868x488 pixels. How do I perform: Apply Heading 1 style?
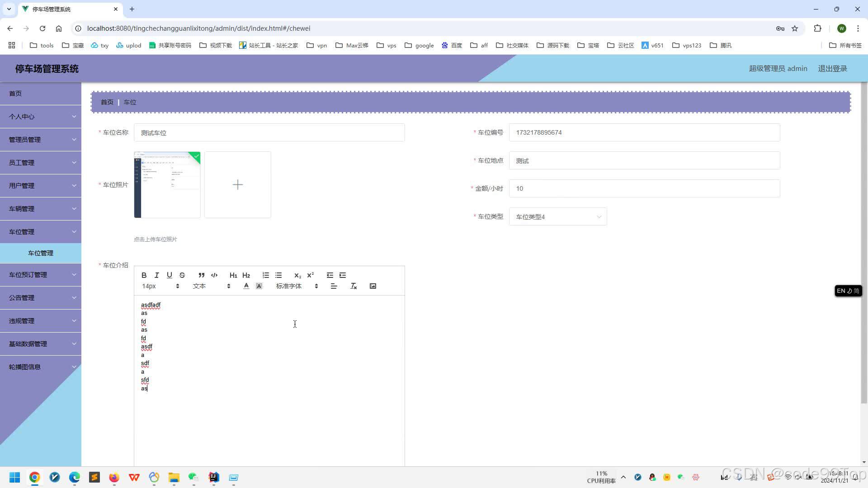tap(233, 275)
